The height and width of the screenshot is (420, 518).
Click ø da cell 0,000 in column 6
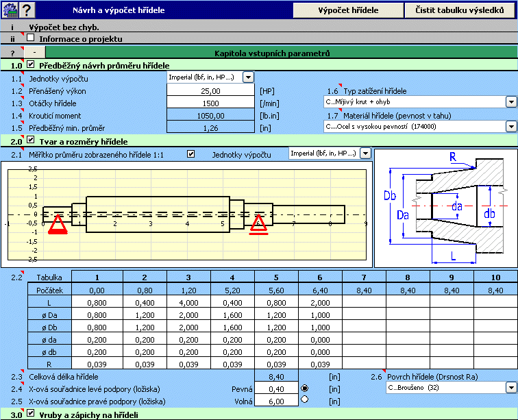320,339
